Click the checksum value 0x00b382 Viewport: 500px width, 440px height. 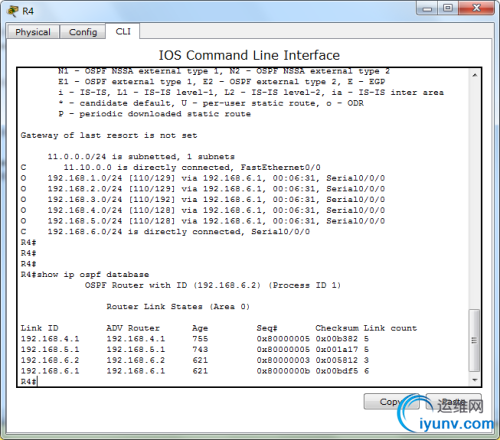(337, 339)
